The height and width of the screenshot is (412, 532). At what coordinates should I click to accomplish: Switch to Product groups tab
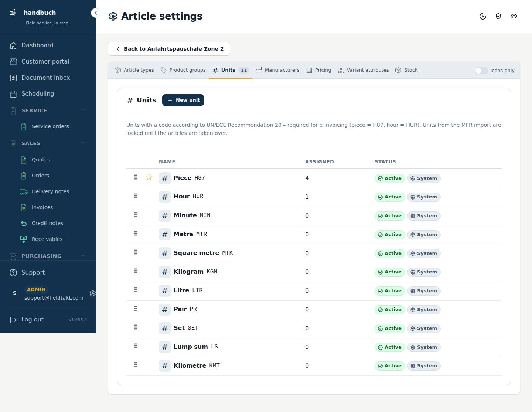pyautogui.click(x=183, y=70)
